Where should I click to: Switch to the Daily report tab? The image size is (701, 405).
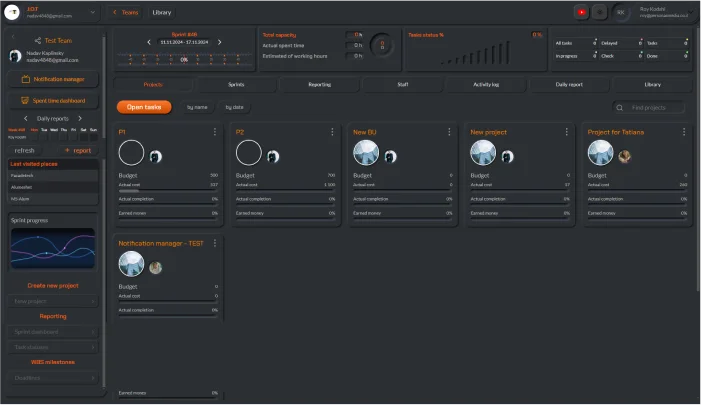tap(569, 84)
